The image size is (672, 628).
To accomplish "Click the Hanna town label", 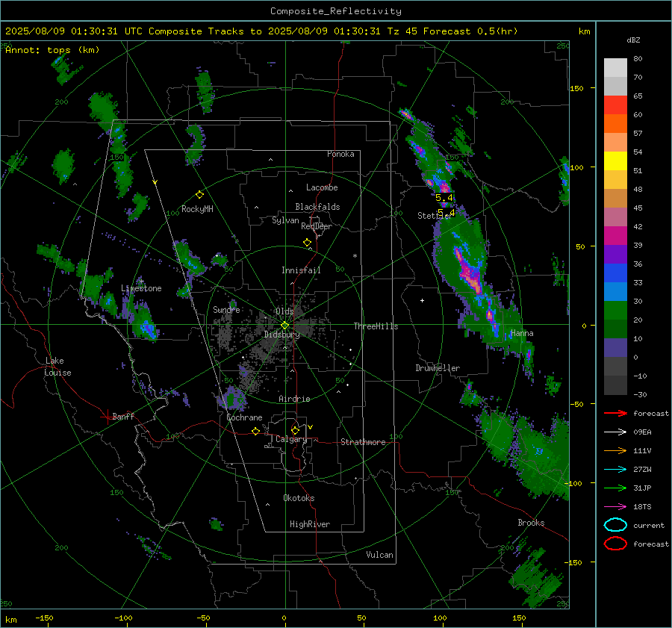I will [x=522, y=333].
